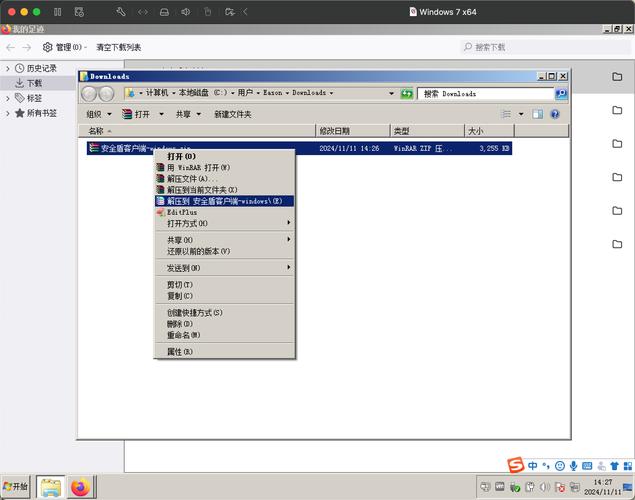Click 打开 on the Explorer toolbar
Viewport: 635px width, 500px height.
136,115
